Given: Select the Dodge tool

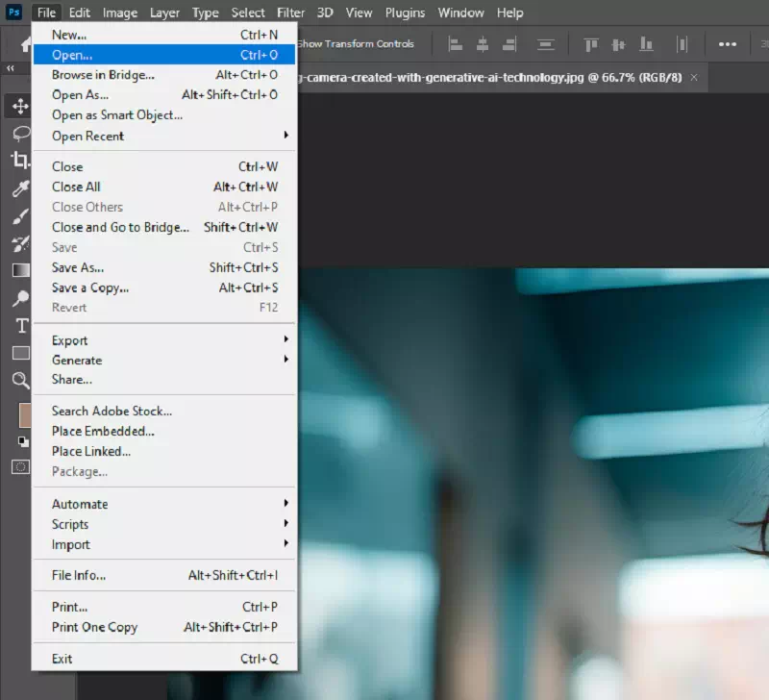Looking at the screenshot, I should pyautogui.click(x=20, y=298).
